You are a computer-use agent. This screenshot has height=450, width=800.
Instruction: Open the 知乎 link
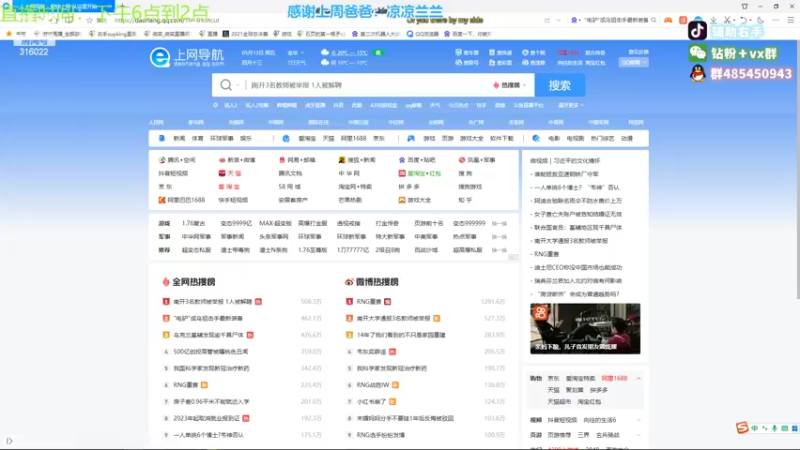point(465,200)
